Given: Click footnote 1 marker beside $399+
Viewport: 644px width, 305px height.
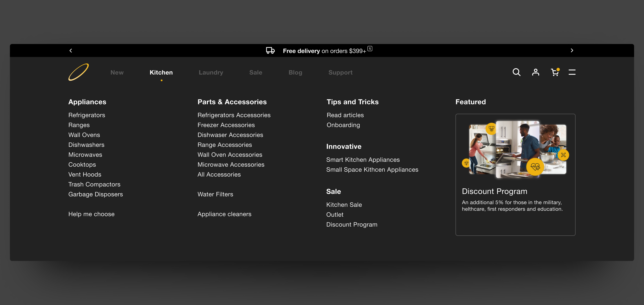Looking at the screenshot, I should pyautogui.click(x=370, y=49).
